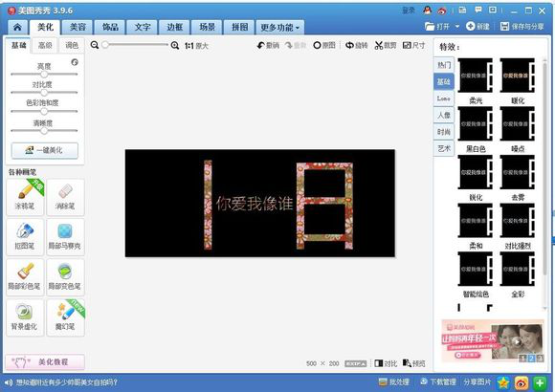The width and height of the screenshot is (555, 392).
Task: Click the zoom in magnifier icon
Action: [x=175, y=45]
